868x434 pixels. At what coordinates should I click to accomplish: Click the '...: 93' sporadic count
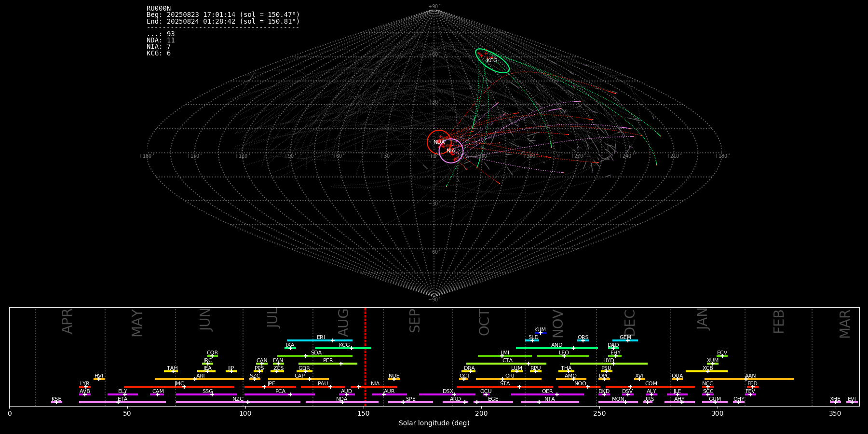coord(161,34)
